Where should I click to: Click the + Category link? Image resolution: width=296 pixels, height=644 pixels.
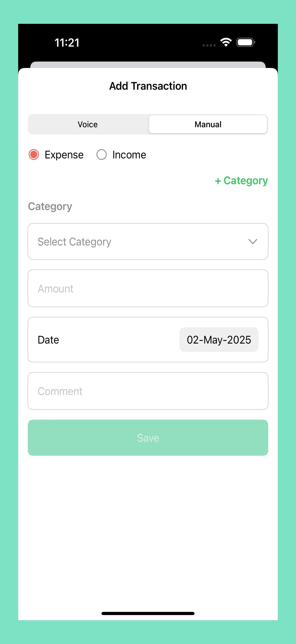pyautogui.click(x=241, y=181)
